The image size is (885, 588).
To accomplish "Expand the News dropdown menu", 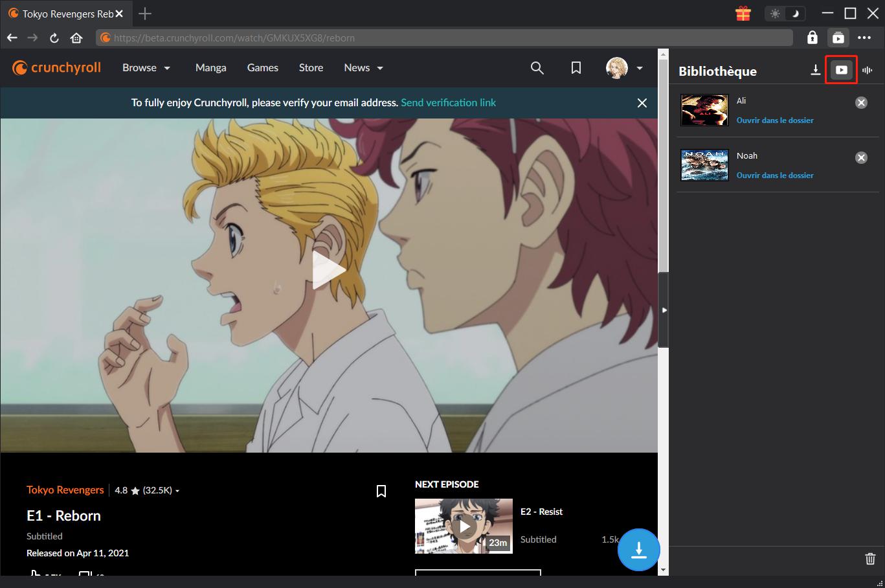I will click(363, 68).
